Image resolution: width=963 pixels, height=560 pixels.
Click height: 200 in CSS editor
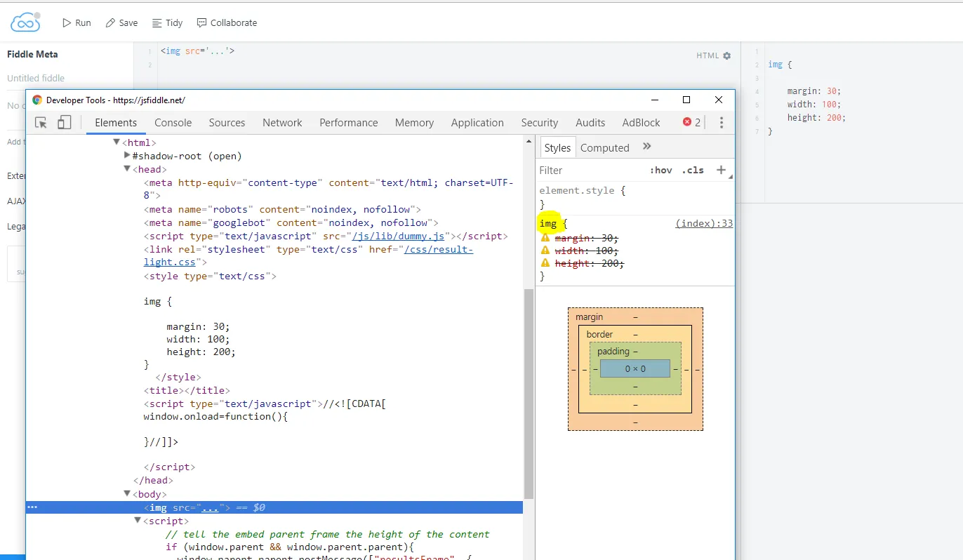816,118
